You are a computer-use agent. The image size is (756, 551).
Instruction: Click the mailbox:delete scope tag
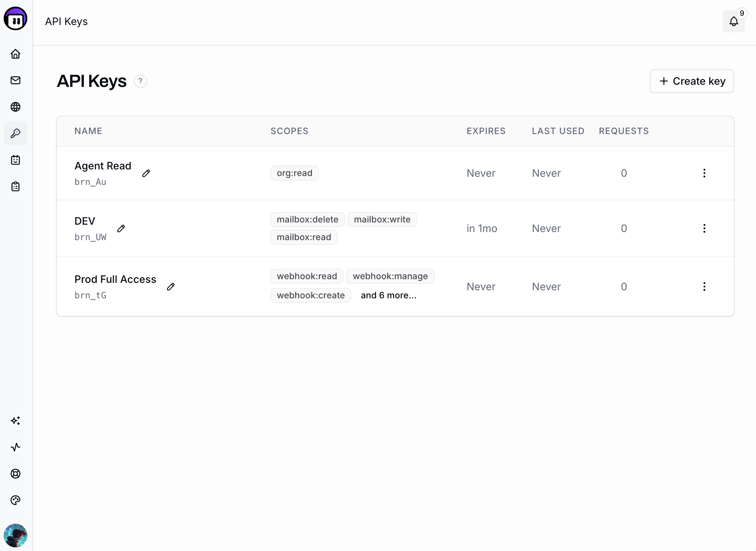coord(308,220)
